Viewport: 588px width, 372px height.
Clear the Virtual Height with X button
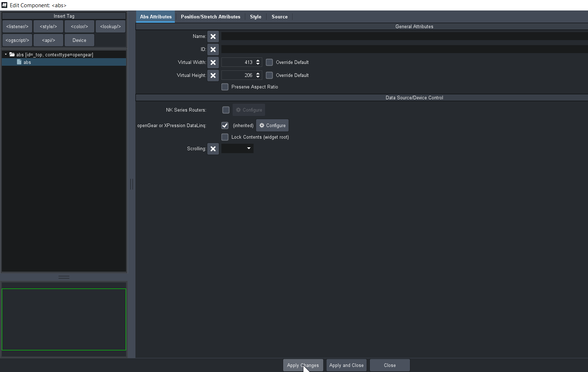(213, 75)
